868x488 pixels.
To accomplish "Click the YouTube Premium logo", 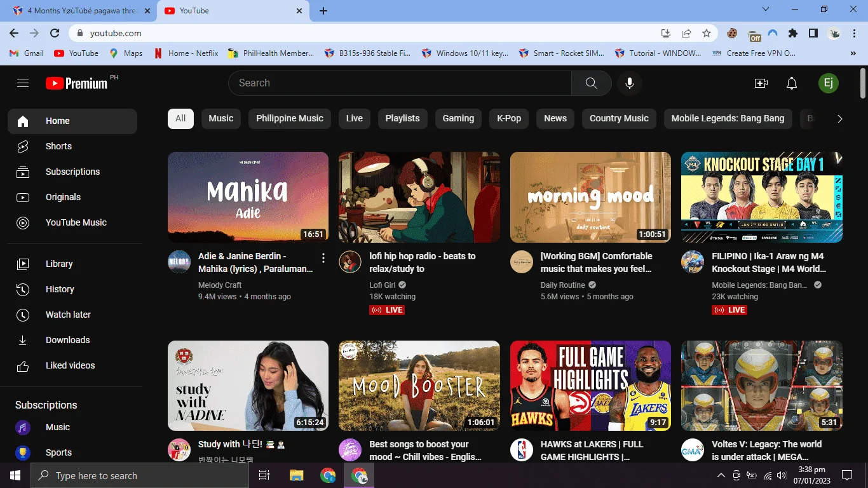I will [x=77, y=83].
